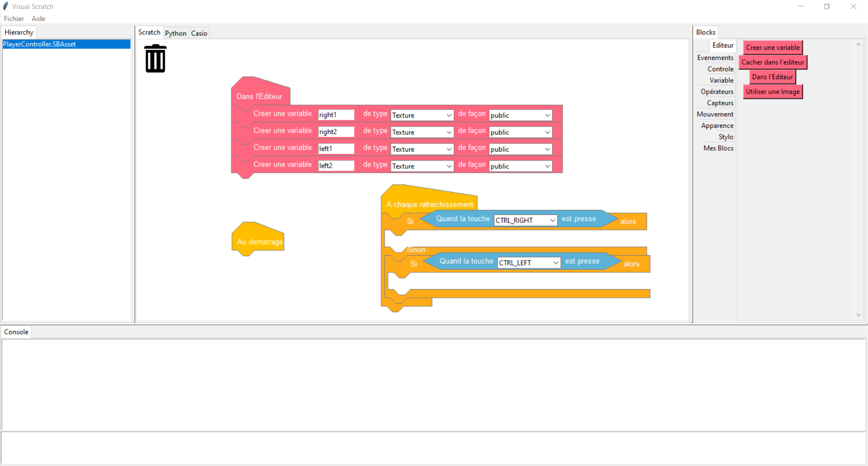
Task: Click the right2 variable name field
Action: tap(336, 132)
